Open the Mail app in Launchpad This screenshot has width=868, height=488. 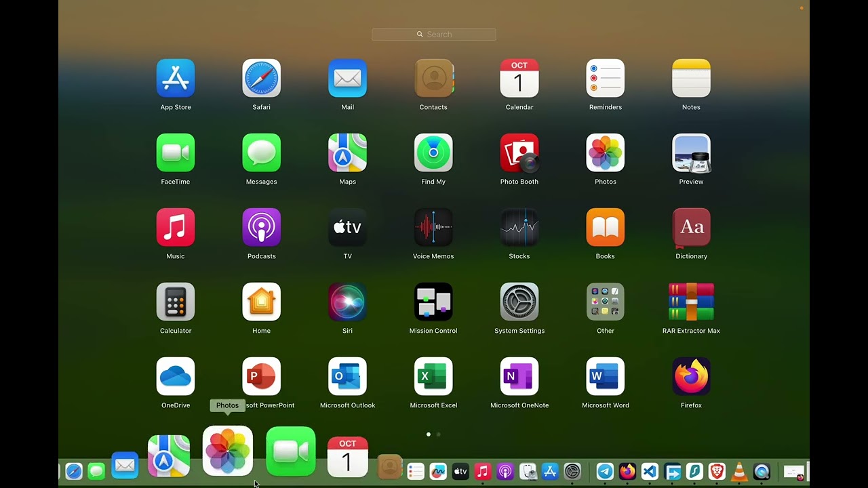point(347,78)
